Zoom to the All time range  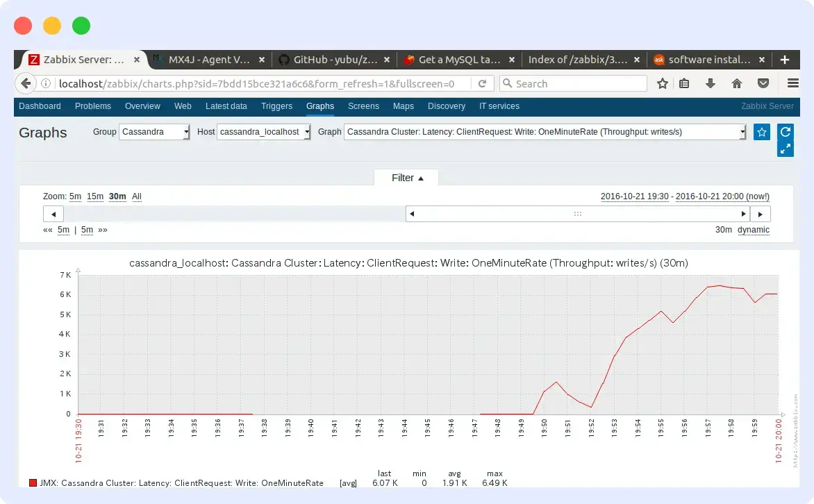(137, 196)
